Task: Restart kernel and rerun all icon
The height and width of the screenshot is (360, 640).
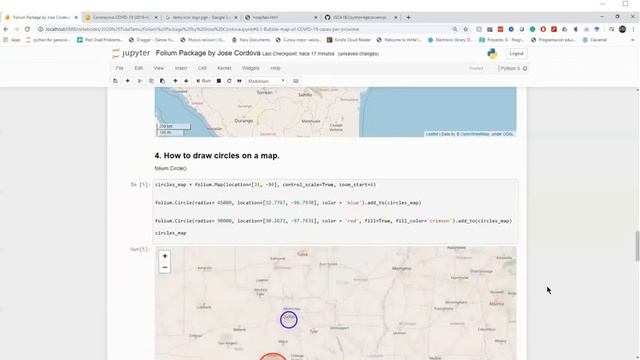Action: point(240,81)
